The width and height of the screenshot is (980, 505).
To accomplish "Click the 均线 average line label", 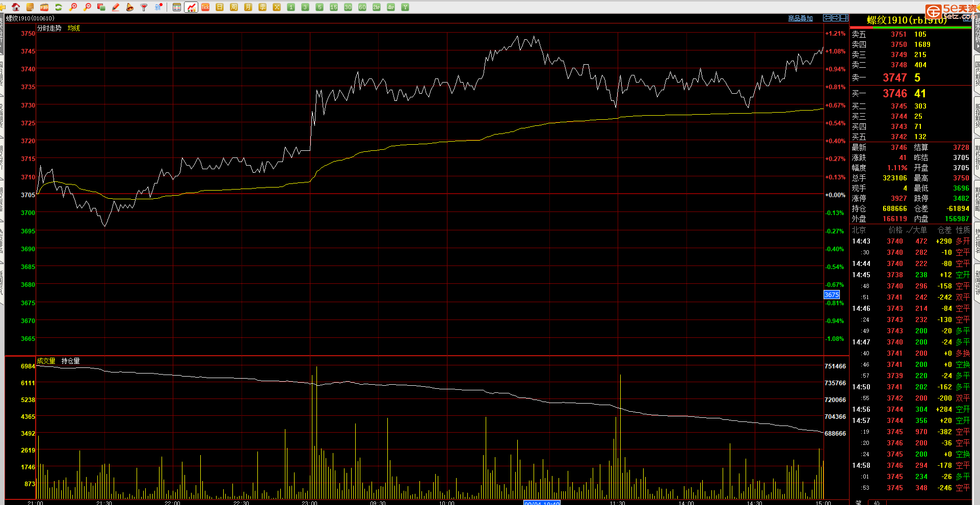I will (x=74, y=28).
